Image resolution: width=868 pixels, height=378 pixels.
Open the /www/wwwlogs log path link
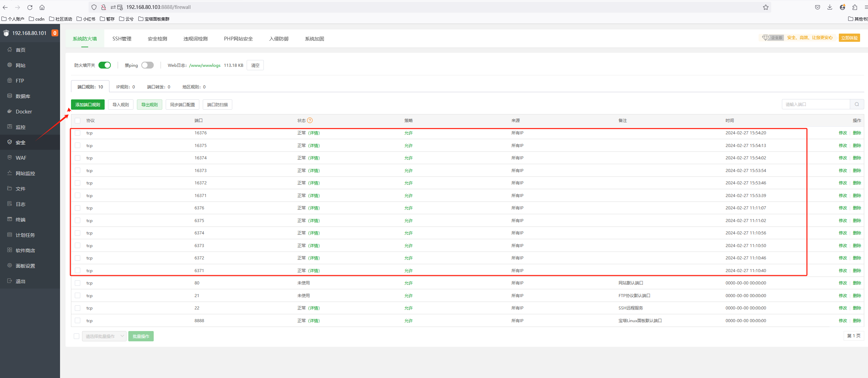(x=205, y=65)
